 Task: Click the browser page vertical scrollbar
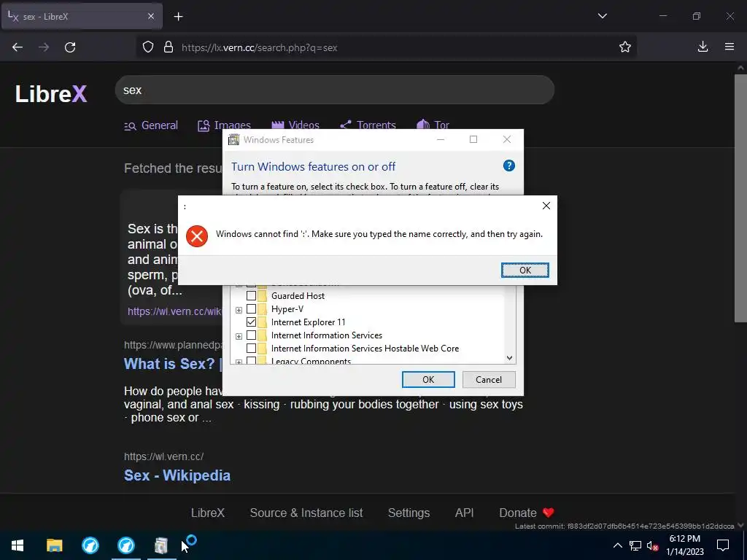(x=740, y=198)
